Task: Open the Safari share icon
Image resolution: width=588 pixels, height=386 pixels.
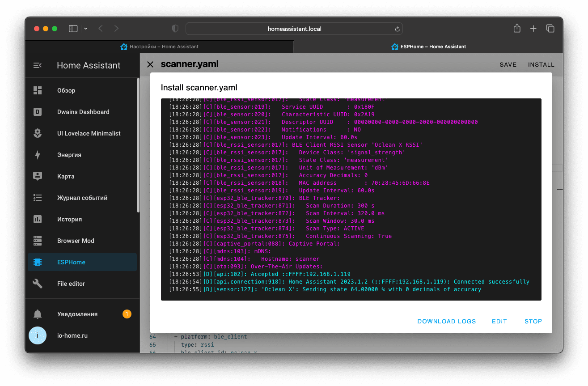Action: click(x=517, y=29)
